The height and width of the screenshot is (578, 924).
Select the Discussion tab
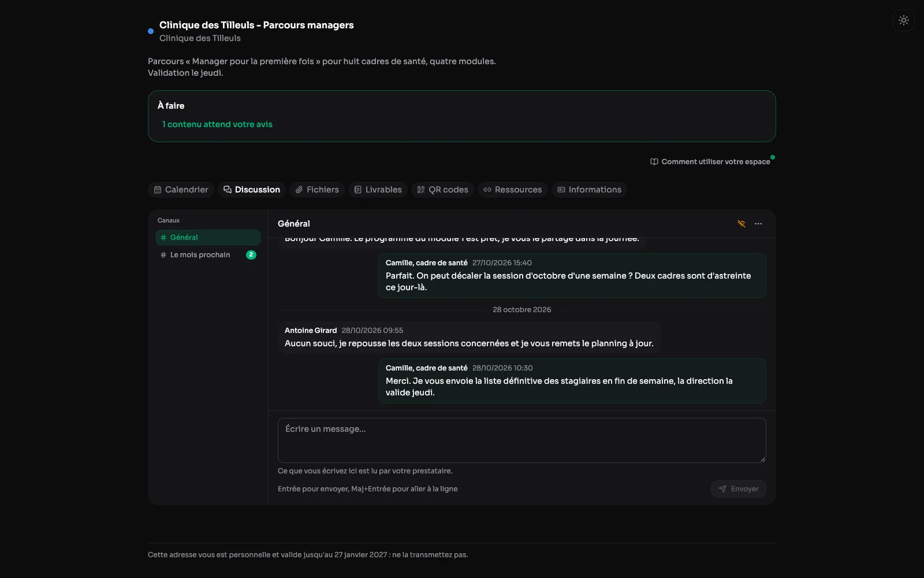(252, 190)
